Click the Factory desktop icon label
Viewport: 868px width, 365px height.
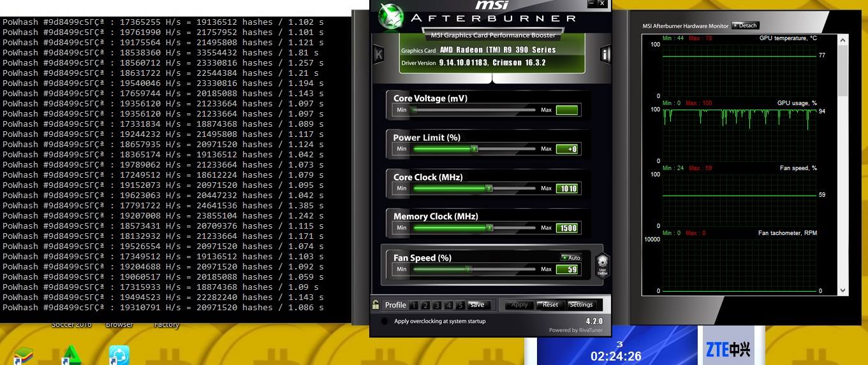[x=166, y=324]
